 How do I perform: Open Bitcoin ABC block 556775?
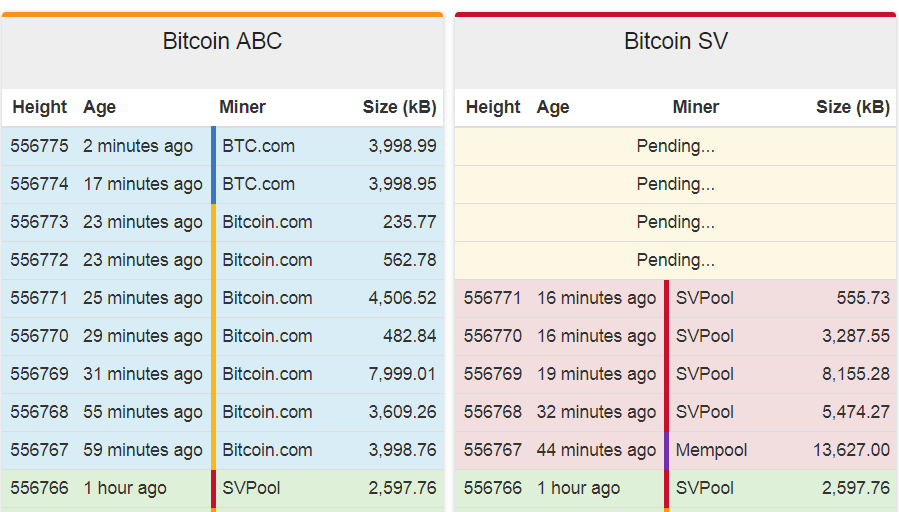[40, 146]
